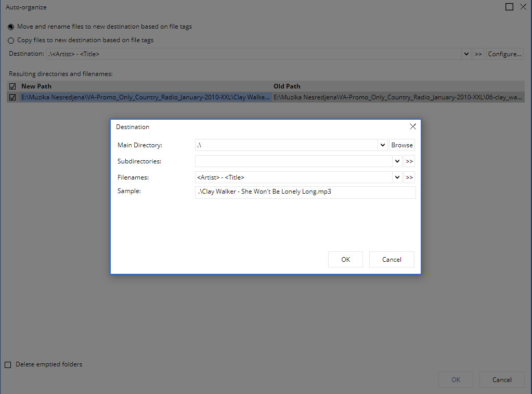This screenshot has height=394, width=532.
Task: Click the >> button next to Subdirectories
Action: [x=409, y=161]
